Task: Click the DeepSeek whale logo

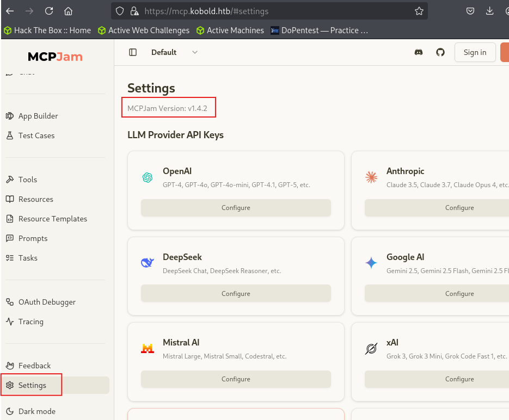Action: tap(148, 263)
